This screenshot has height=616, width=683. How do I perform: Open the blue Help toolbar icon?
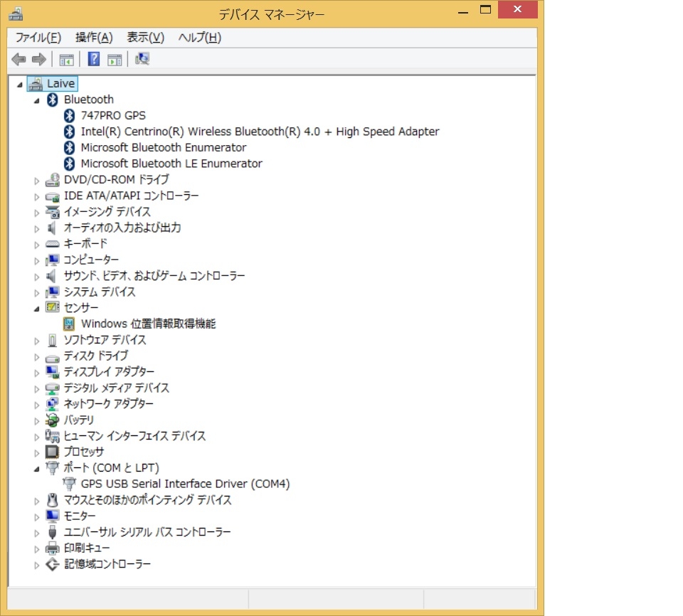tap(94, 59)
